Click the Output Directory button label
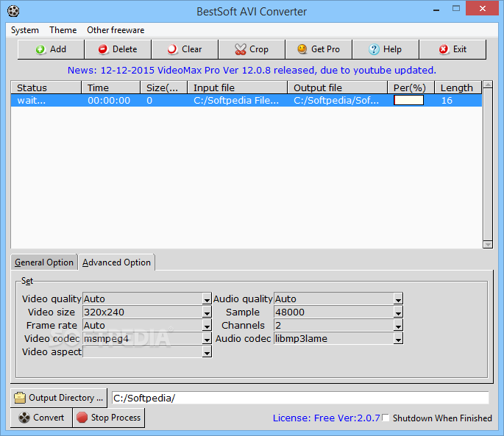504x436 pixels. click(x=66, y=398)
